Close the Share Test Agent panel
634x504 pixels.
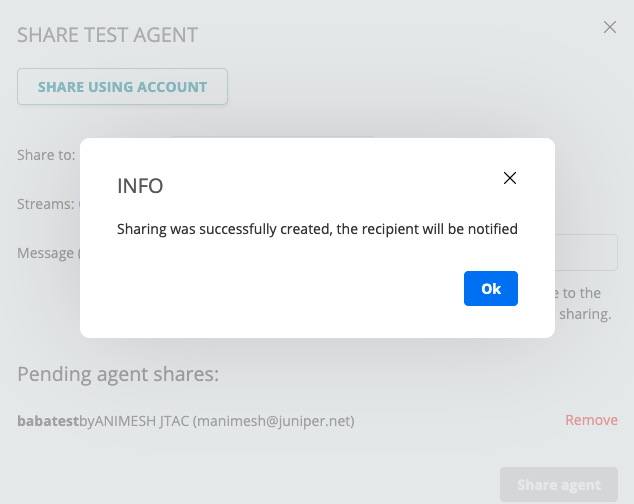tap(610, 27)
